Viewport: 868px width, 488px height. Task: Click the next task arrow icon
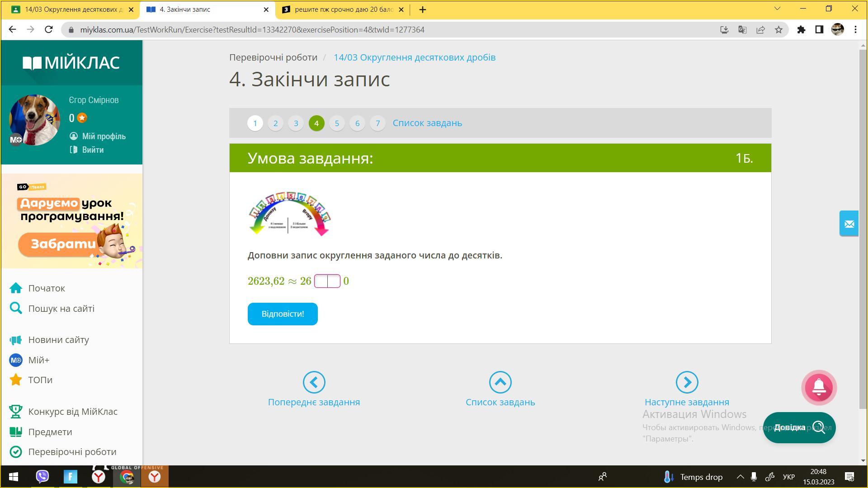click(686, 382)
